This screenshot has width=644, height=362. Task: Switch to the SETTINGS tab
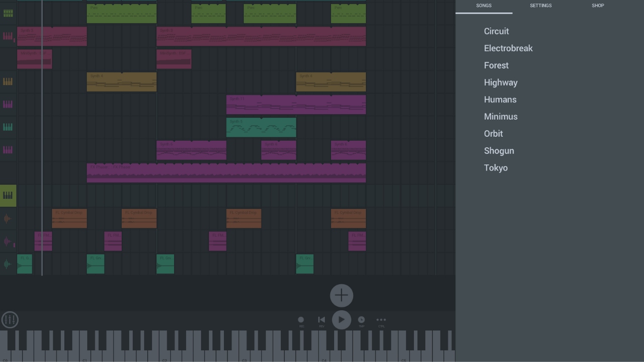click(x=541, y=6)
